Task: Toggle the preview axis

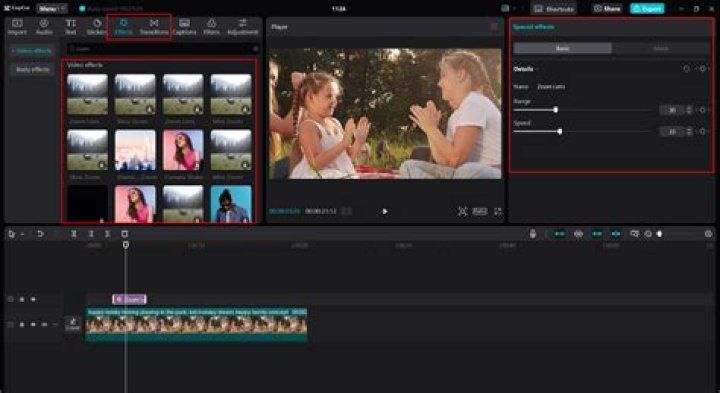Action: pyautogui.click(x=616, y=234)
